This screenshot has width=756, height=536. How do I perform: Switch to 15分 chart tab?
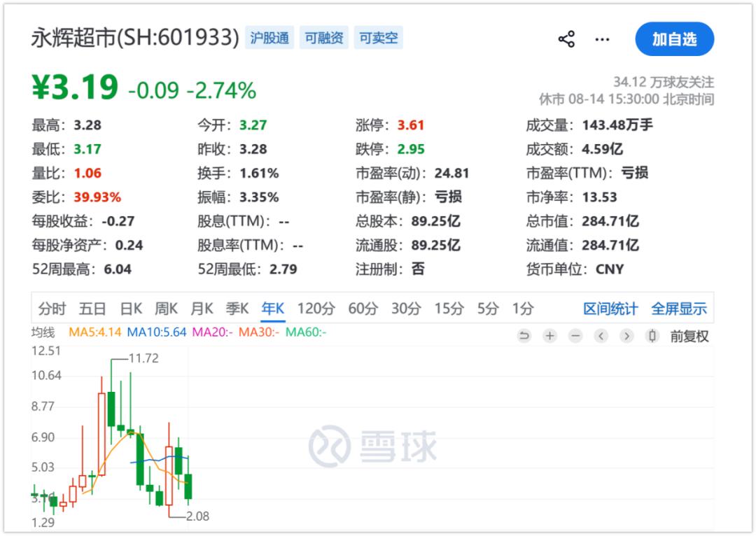pyautogui.click(x=449, y=309)
